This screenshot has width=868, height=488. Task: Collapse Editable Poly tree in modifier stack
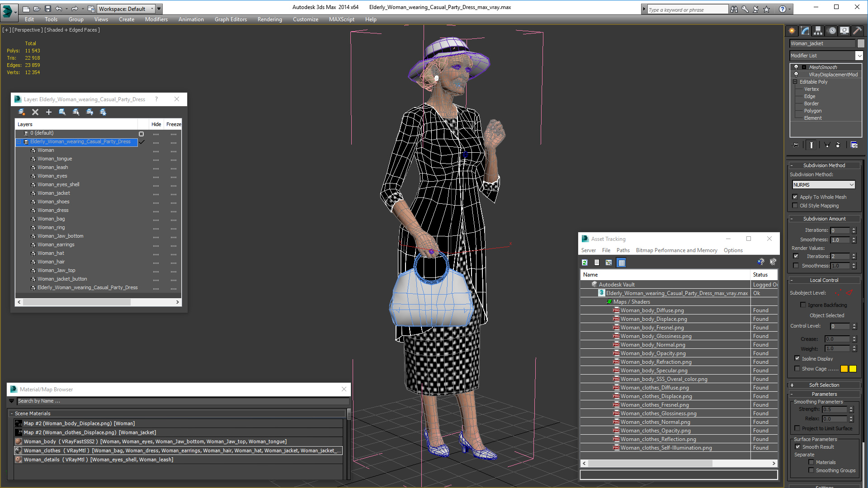795,82
